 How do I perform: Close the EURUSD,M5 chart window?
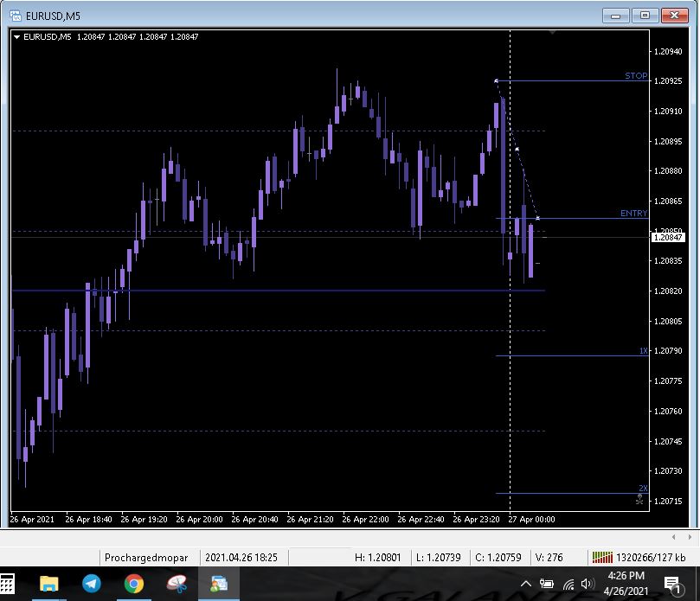coord(674,16)
